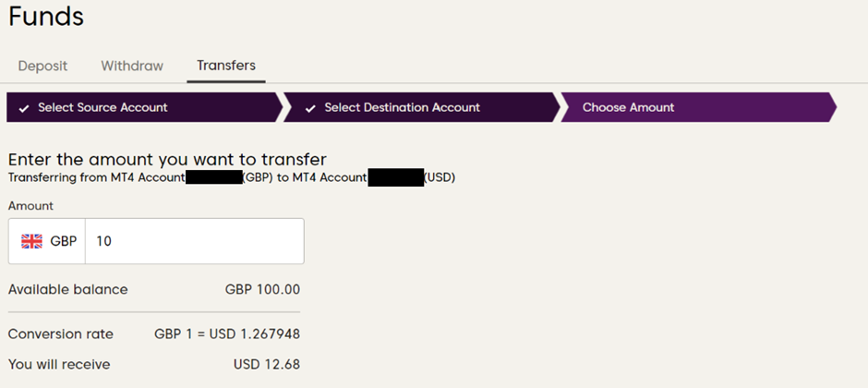Click the Funds page heading

click(46, 16)
